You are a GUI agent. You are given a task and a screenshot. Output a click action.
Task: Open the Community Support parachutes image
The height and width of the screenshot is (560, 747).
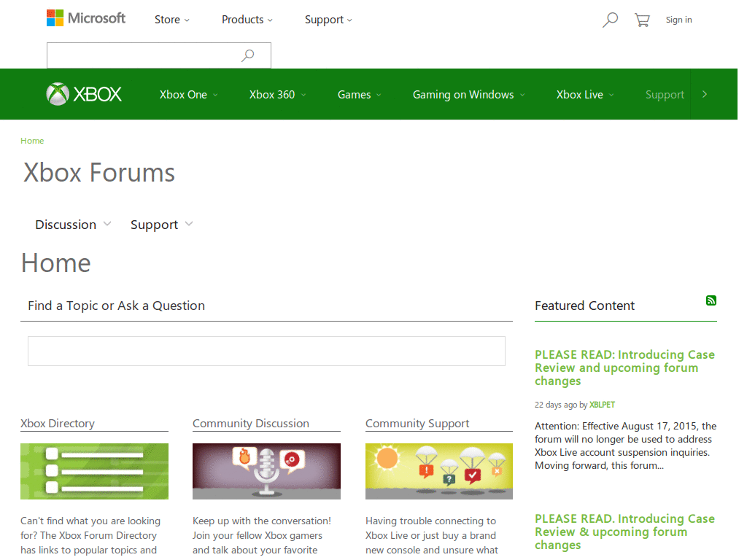[x=438, y=471]
